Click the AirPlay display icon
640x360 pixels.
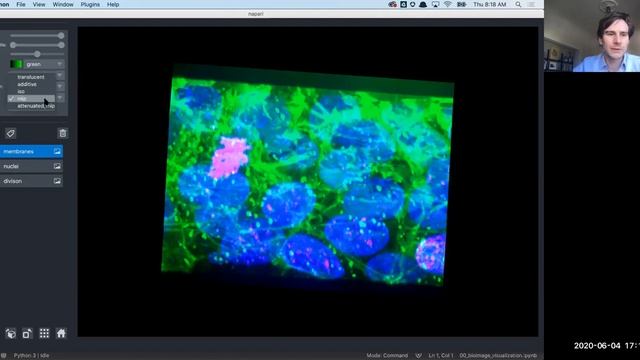point(436,4)
